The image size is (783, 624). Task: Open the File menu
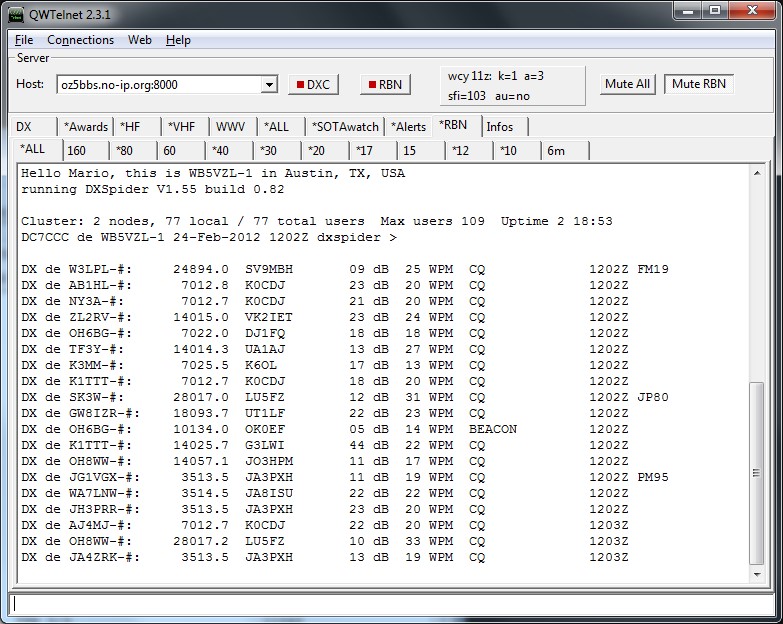pyautogui.click(x=24, y=40)
